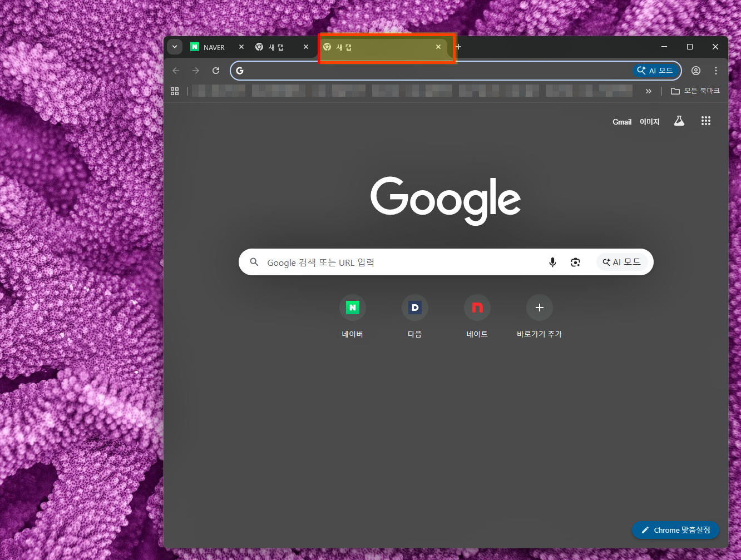
Task: Open the 이미지 link
Action: coord(650,122)
